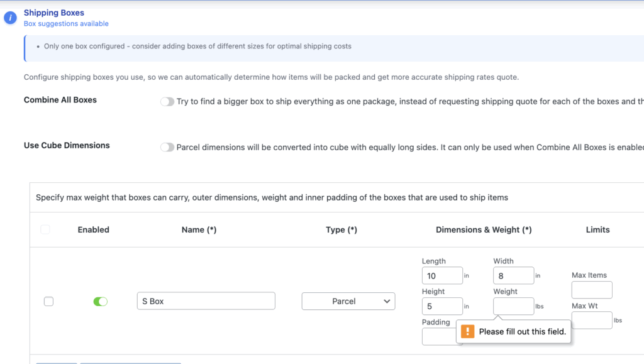
Task: Click the Dimensions & Weight column header
Action: click(484, 230)
